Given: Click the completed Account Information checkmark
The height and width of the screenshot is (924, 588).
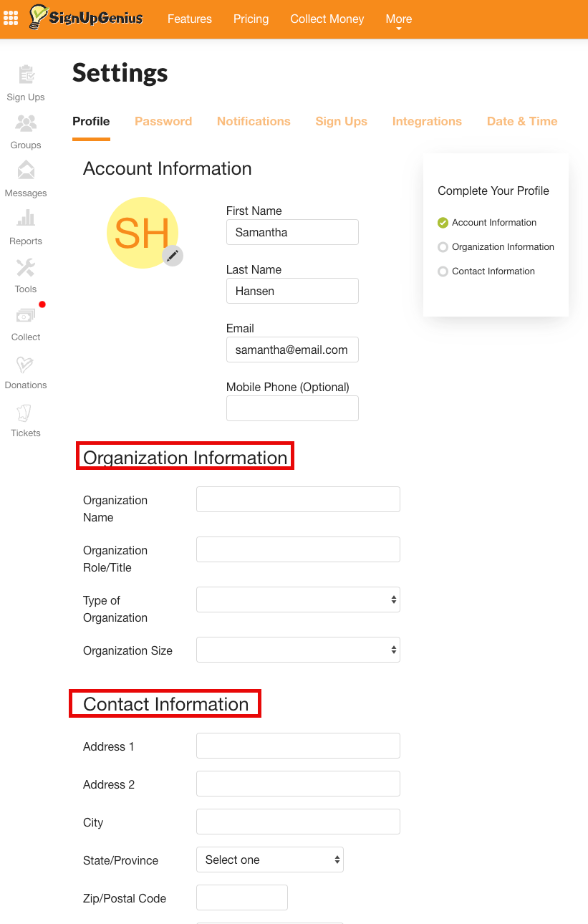Looking at the screenshot, I should [x=443, y=222].
